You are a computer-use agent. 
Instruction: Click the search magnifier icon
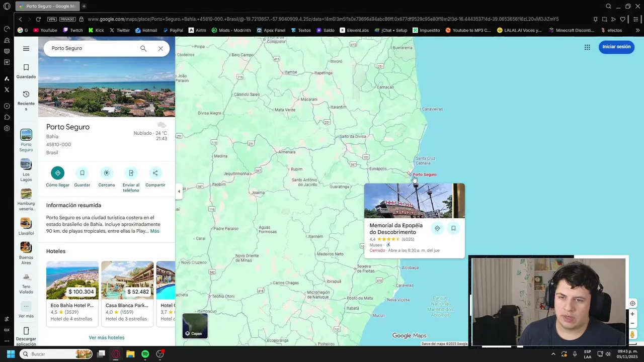(143, 48)
